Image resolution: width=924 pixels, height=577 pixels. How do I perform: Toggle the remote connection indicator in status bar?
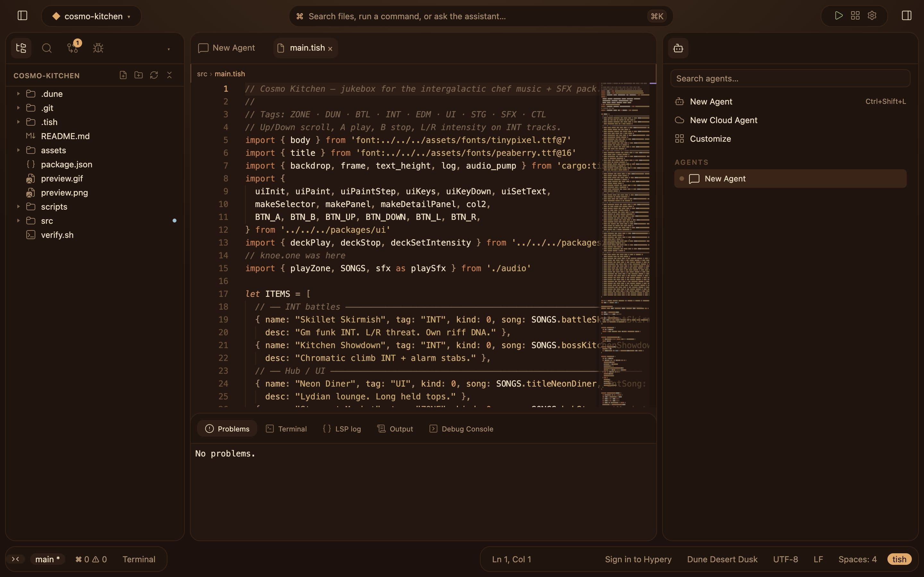coord(16,559)
